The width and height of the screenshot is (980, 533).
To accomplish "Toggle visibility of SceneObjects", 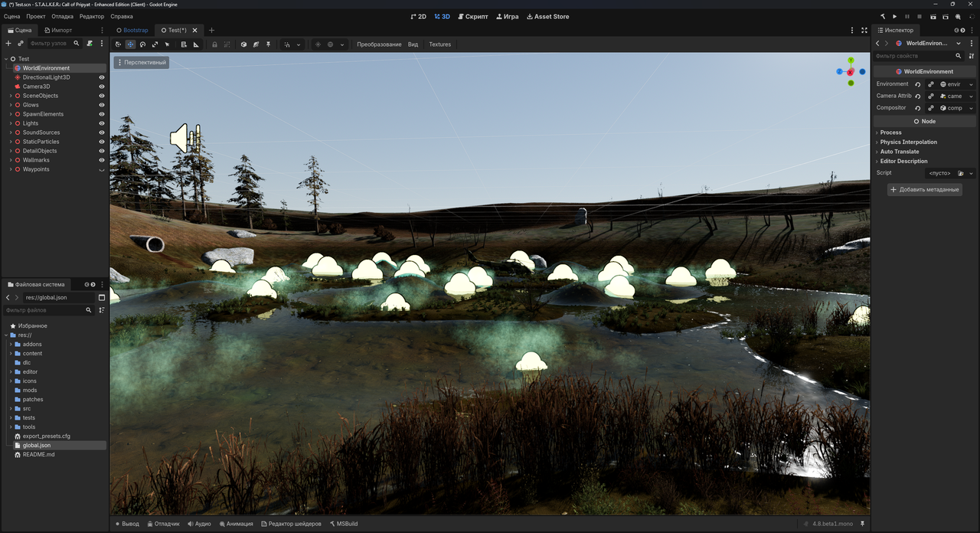I will [102, 96].
